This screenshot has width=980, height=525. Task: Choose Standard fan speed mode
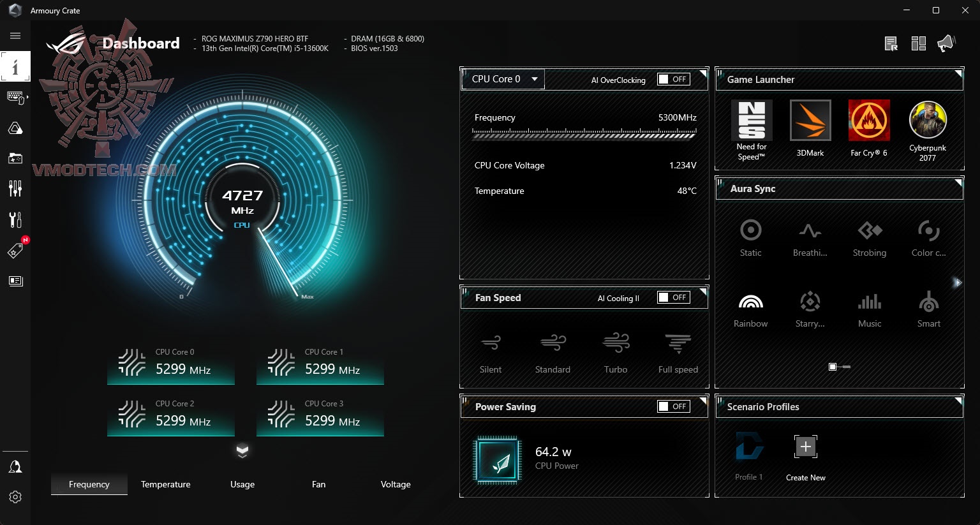pos(553,353)
